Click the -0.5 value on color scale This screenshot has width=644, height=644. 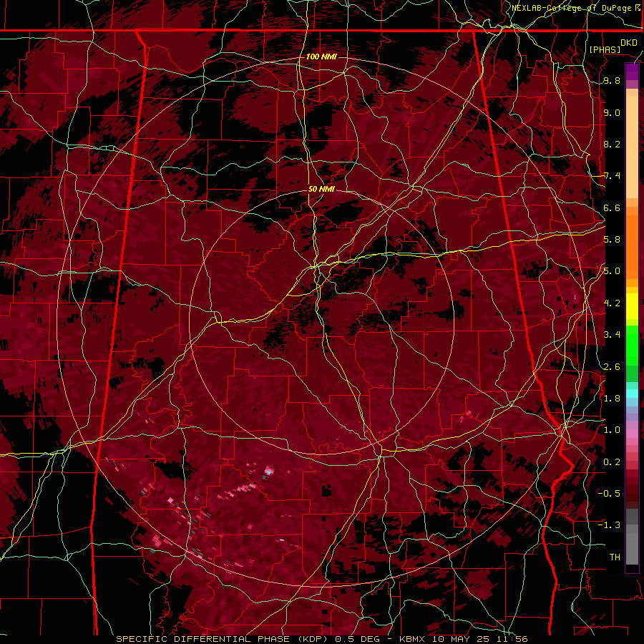coord(609,493)
